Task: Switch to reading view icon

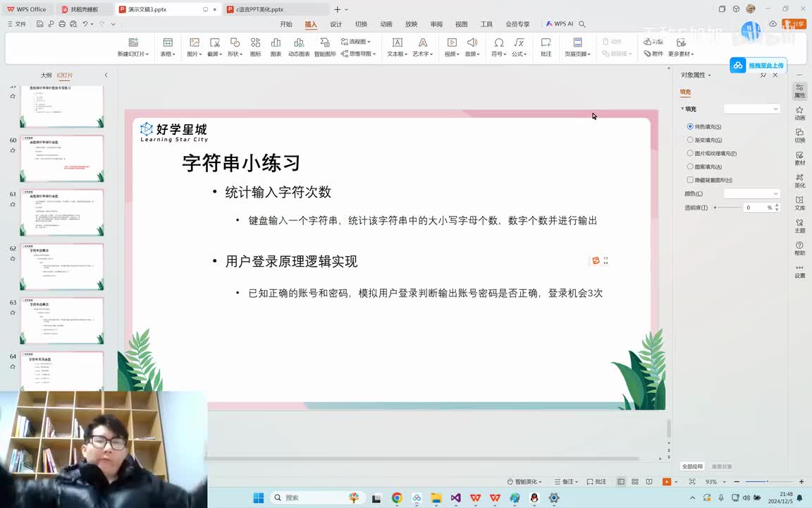Action: [649, 482]
